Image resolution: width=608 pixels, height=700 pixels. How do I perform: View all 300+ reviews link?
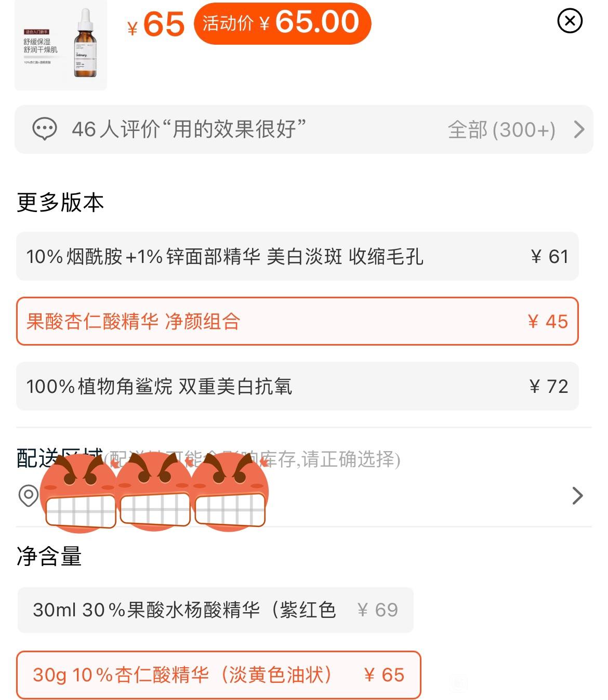[x=501, y=129]
